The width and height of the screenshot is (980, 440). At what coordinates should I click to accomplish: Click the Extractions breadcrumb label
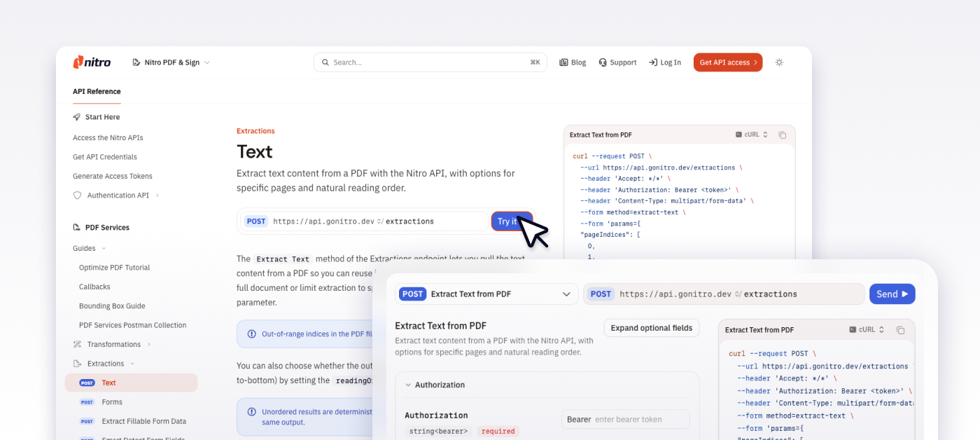(x=255, y=131)
